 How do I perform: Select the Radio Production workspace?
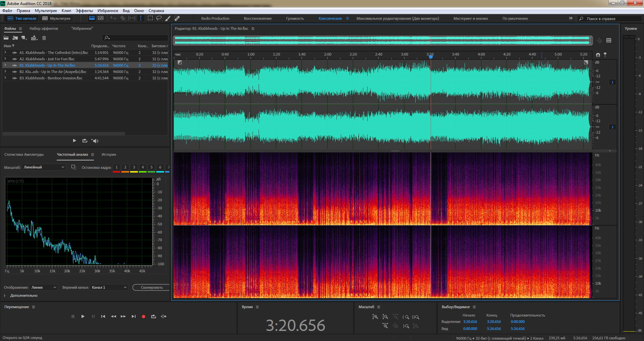coord(215,18)
